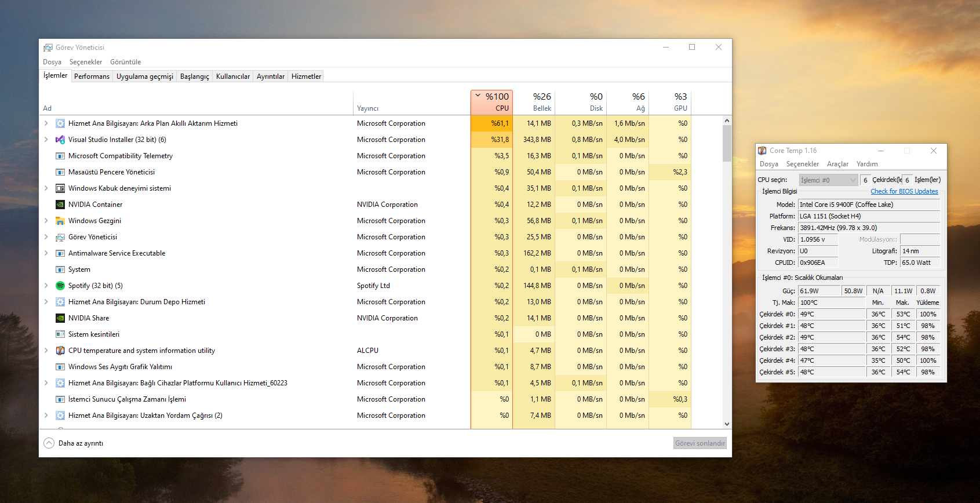Expand the Windows Gezgini process group
Image resolution: width=980 pixels, height=503 pixels.
click(46, 221)
